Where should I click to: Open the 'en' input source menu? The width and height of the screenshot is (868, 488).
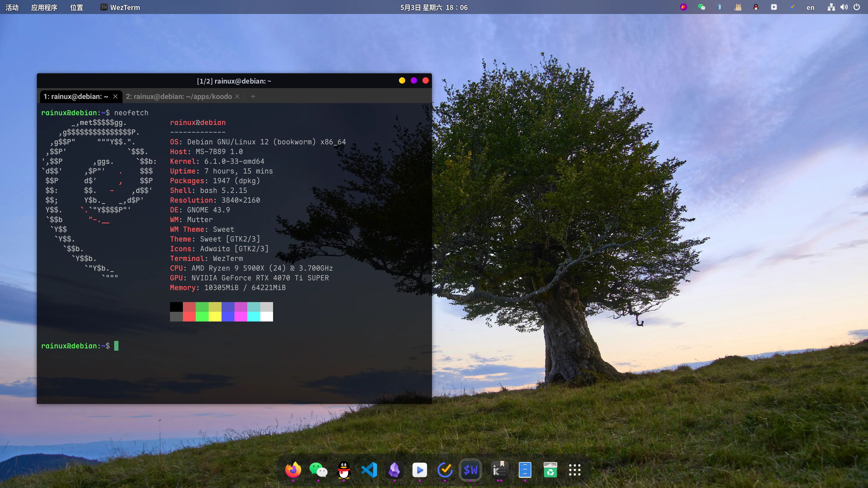click(810, 7)
